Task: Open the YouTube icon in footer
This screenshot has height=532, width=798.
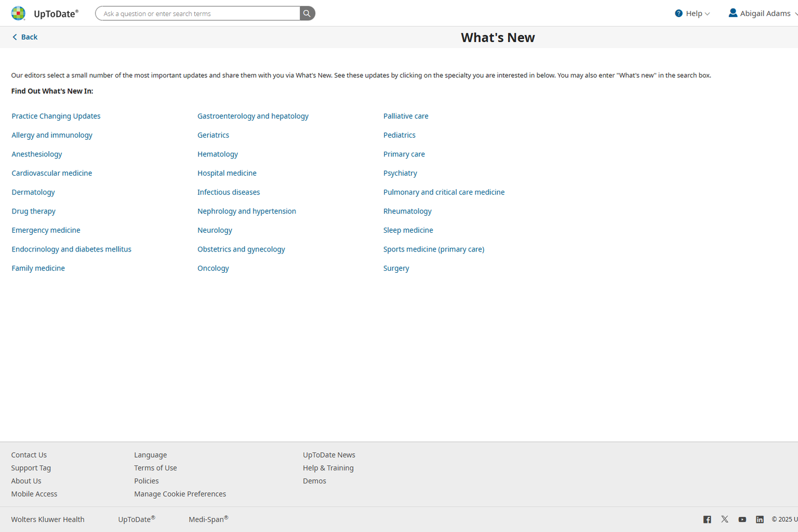Action: [742, 520]
